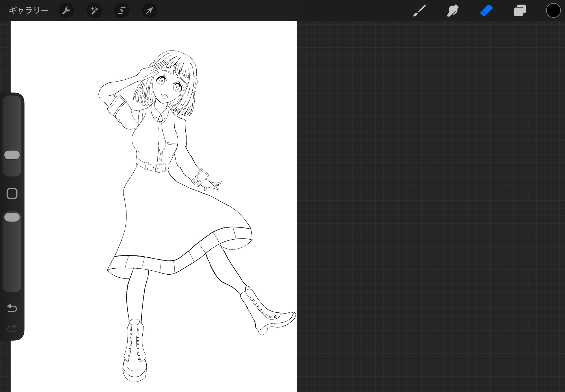Click the brush opacity slider handle

pyautogui.click(x=12, y=217)
